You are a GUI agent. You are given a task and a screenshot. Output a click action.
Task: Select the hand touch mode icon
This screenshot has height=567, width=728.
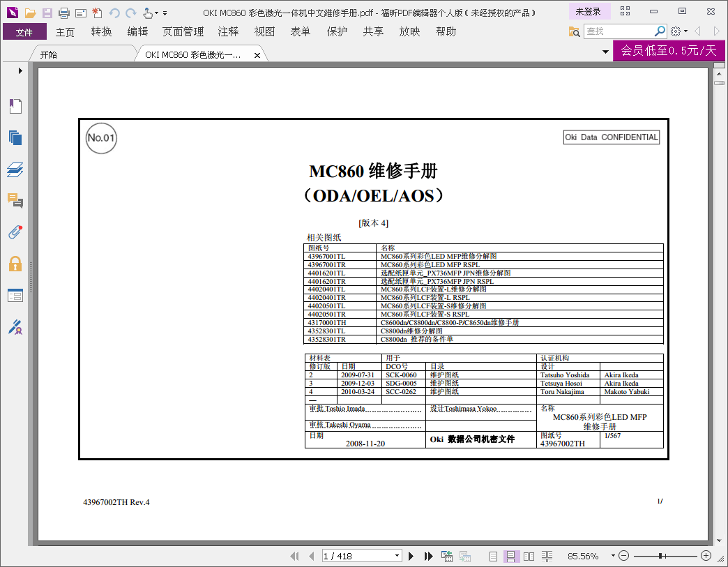click(148, 13)
